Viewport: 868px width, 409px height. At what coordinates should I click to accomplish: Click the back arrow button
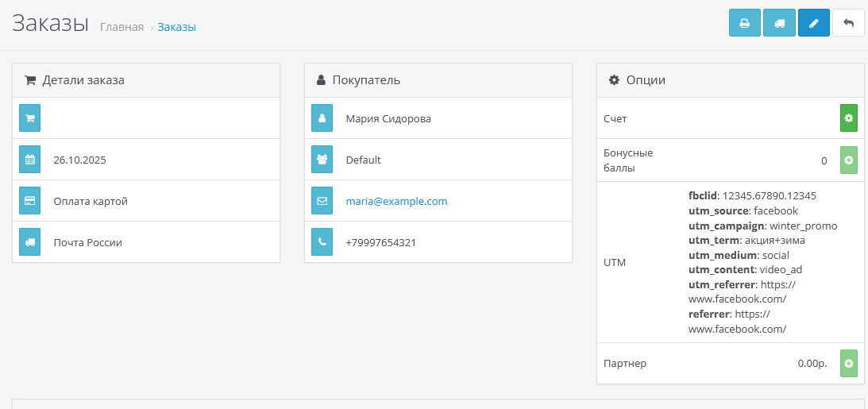(x=848, y=23)
